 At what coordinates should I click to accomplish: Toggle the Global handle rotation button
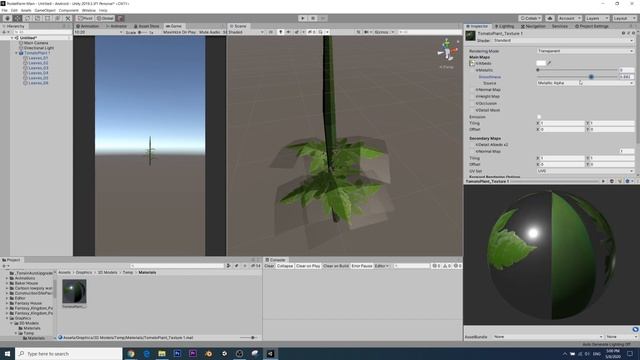[105, 18]
